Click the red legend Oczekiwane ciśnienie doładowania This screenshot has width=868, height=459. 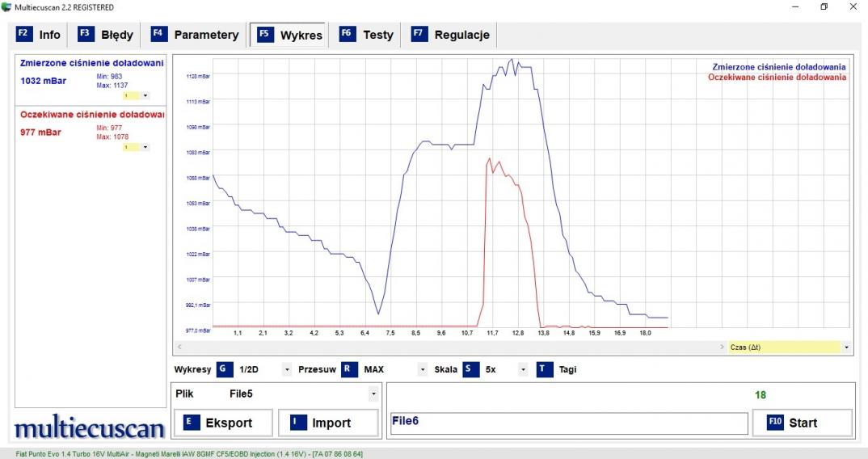(777, 77)
